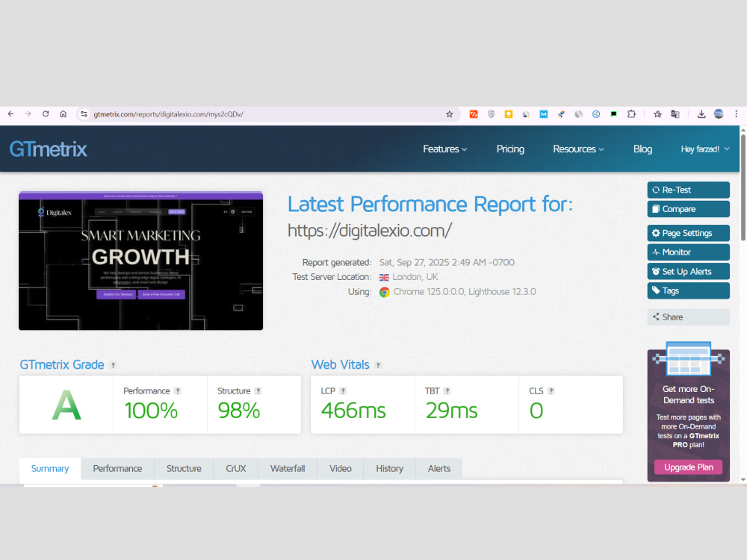The width and height of the screenshot is (747, 560).
Task: Switch to the Waterfall tab
Action: (x=288, y=469)
